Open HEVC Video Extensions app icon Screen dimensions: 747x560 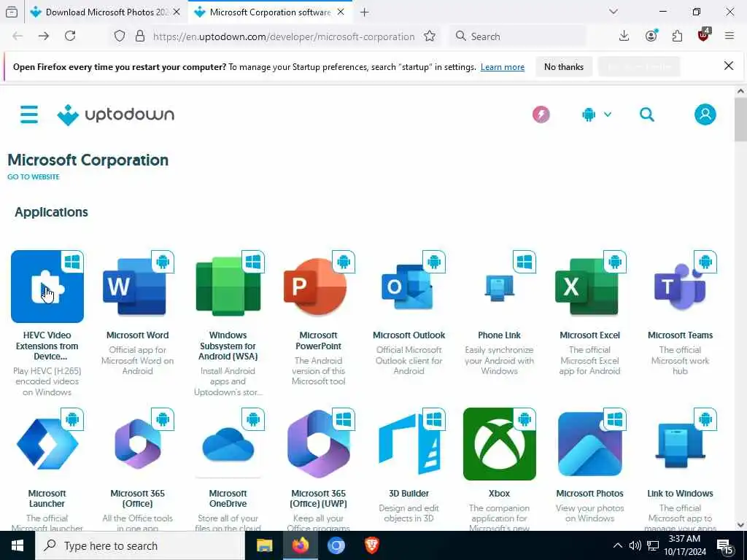point(47,287)
